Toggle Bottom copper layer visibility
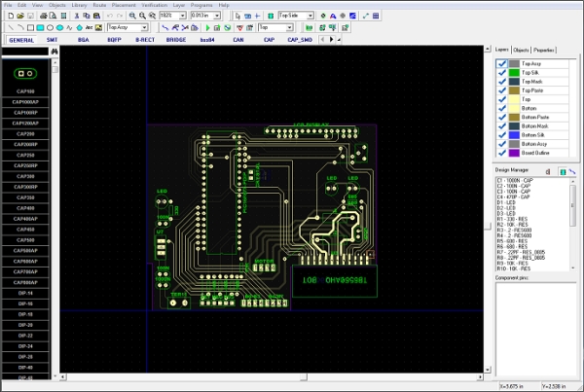 click(x=501, y=108)
